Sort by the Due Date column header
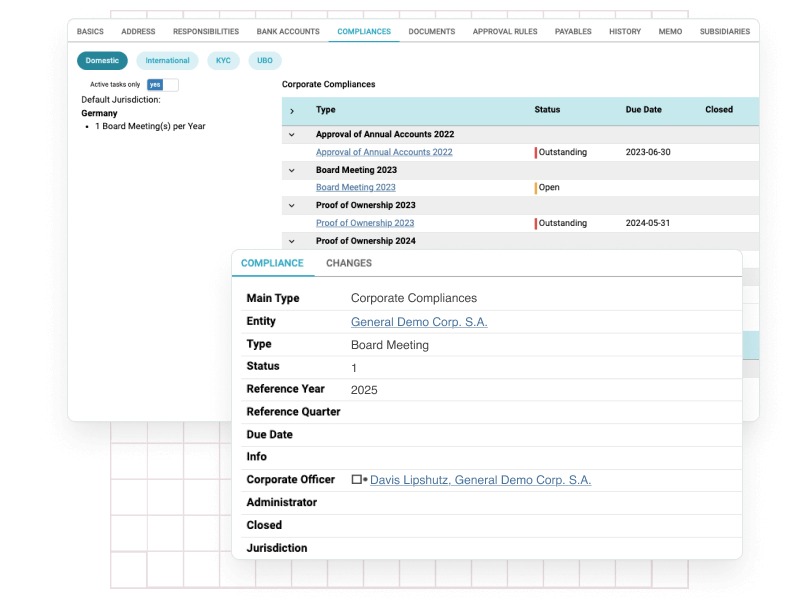 (646, 110)
